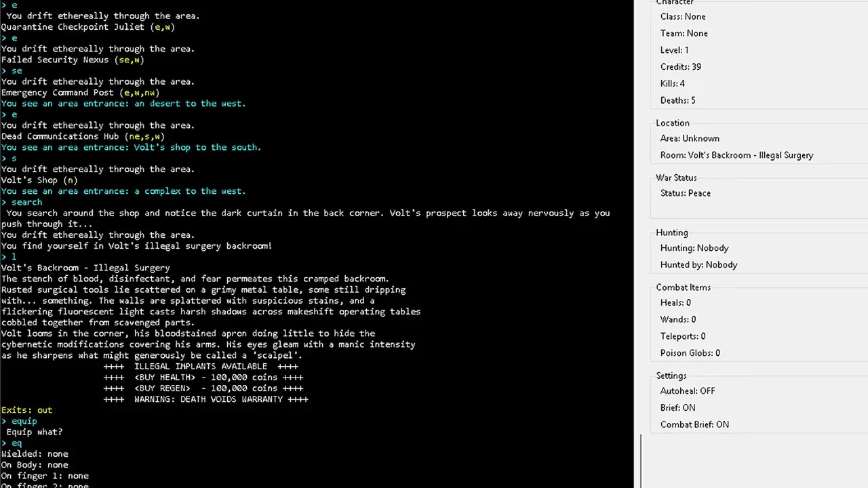Image resolution: width=868 pixels, height=488 pixels.
Task: Select the Credits: 39 entry
Action: [x=681, y=67]
